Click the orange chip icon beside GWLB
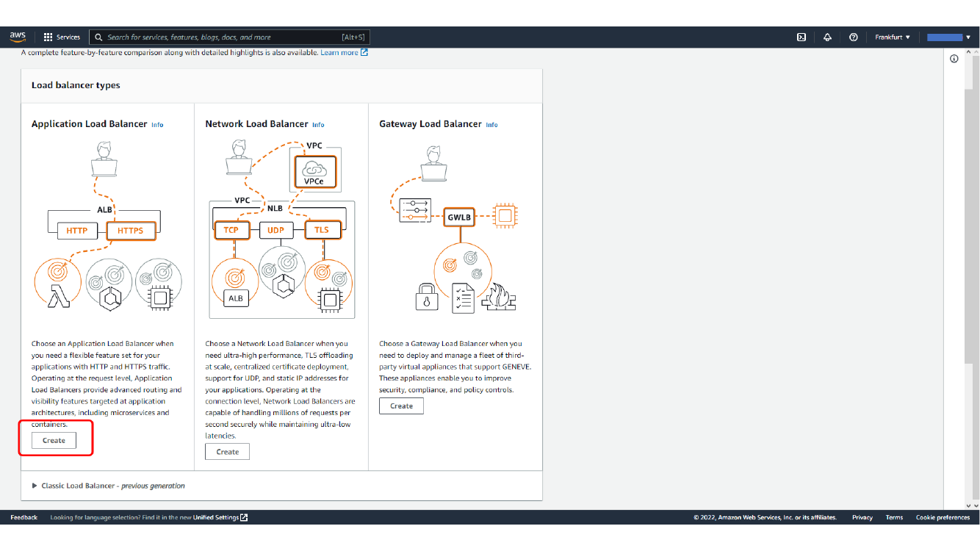 point(504,216)
